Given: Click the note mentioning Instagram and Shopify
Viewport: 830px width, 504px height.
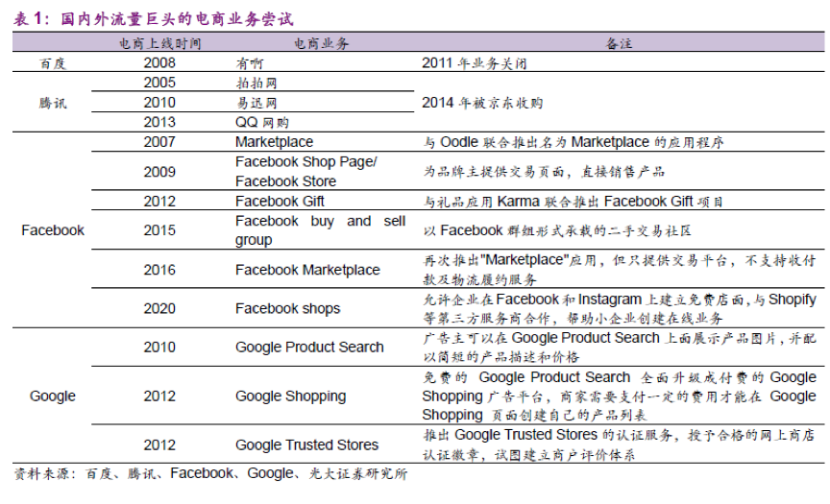Looking at the screenshot, I should click(619, 308).
